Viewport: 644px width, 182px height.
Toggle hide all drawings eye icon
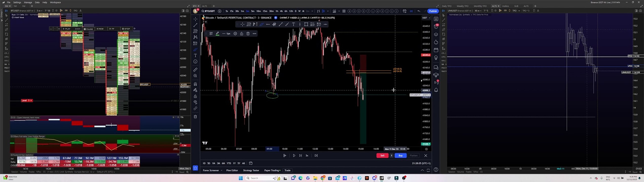pyautogui.click(x=195, y=102)
